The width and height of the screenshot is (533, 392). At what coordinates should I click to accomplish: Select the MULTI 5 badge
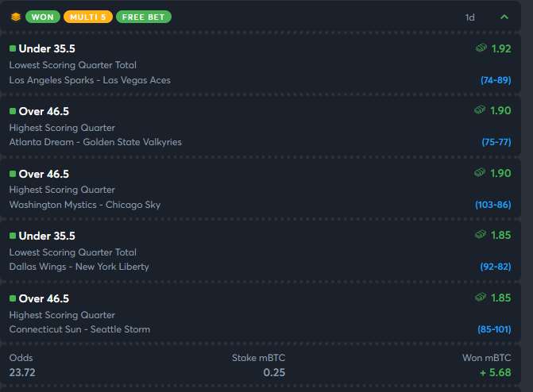[88, 17]
